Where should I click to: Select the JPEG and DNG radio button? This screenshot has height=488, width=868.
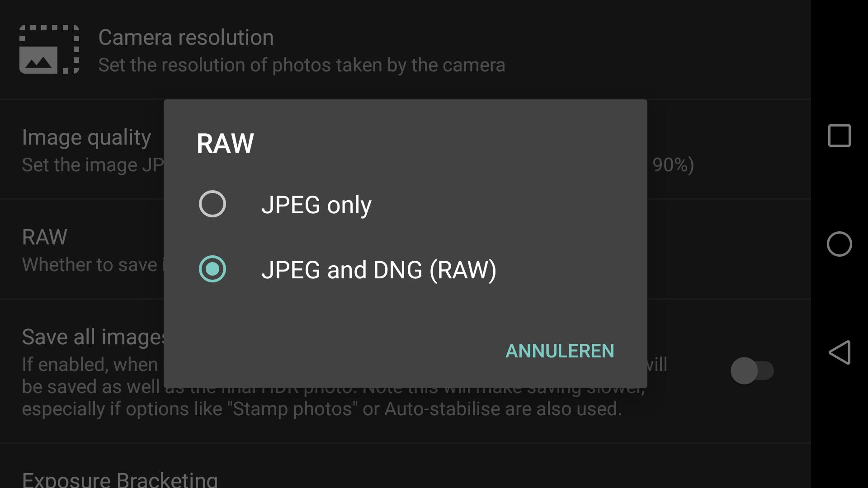coord(212,269)
